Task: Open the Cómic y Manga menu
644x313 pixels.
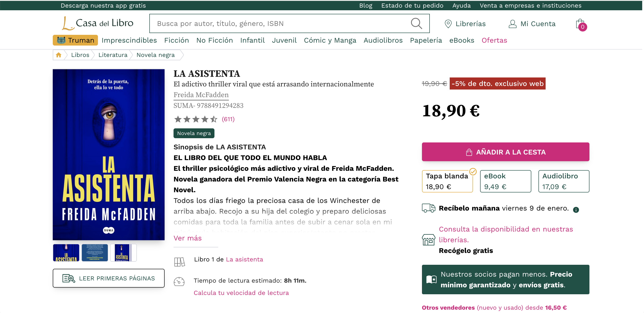Action: [x=330, y=40]
